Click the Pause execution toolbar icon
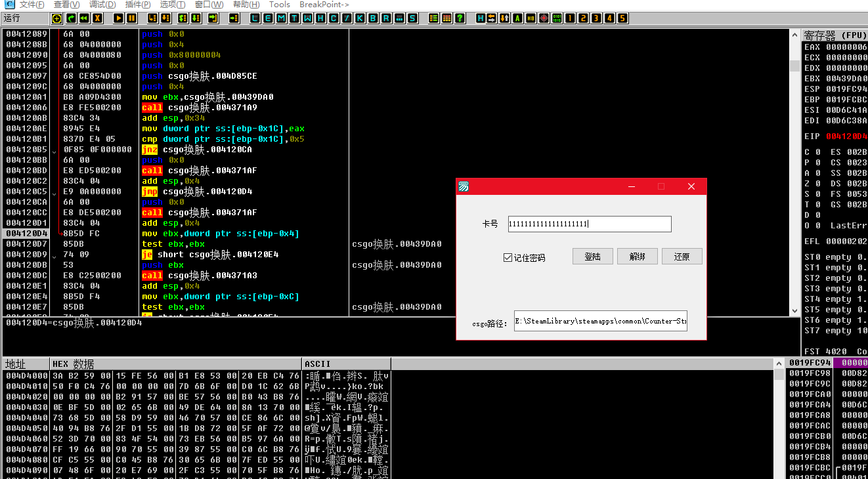This screenshot has height=479, width=868. [x=132, y=18]
